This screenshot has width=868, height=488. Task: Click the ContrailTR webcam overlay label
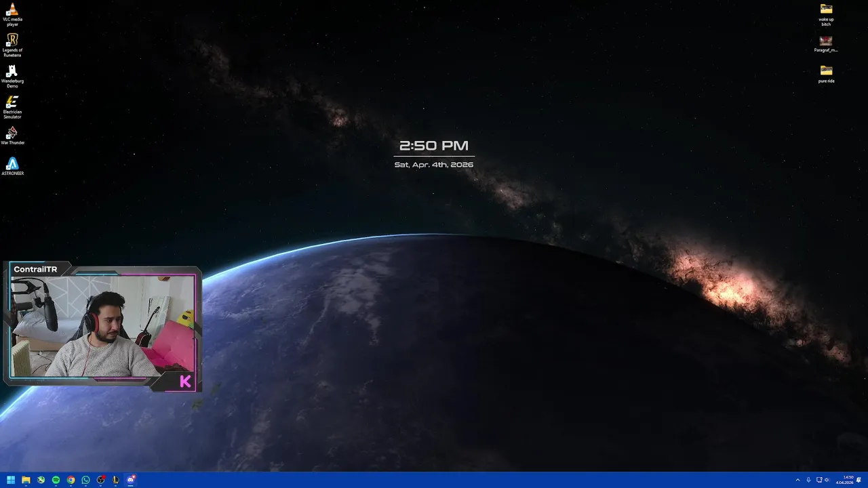(35, 269)
